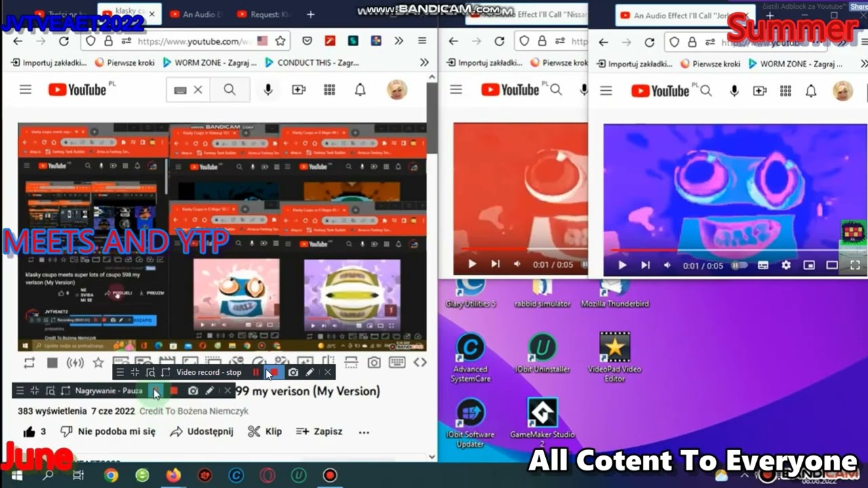Take screenshot via camera on 'Video record - stop' bar
This screenshot has width=868, height=488.
pyautogui.click(x=293, y=372)
